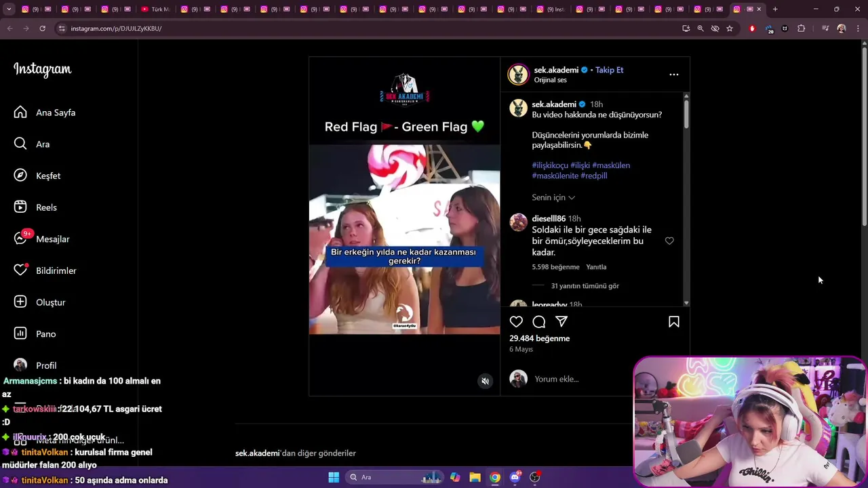Image resolution: width=868 pixels, height=488 pixels.
Task: Open the Chrome three-dot menu
Action: pyautogui.click(x=859, y=28)
